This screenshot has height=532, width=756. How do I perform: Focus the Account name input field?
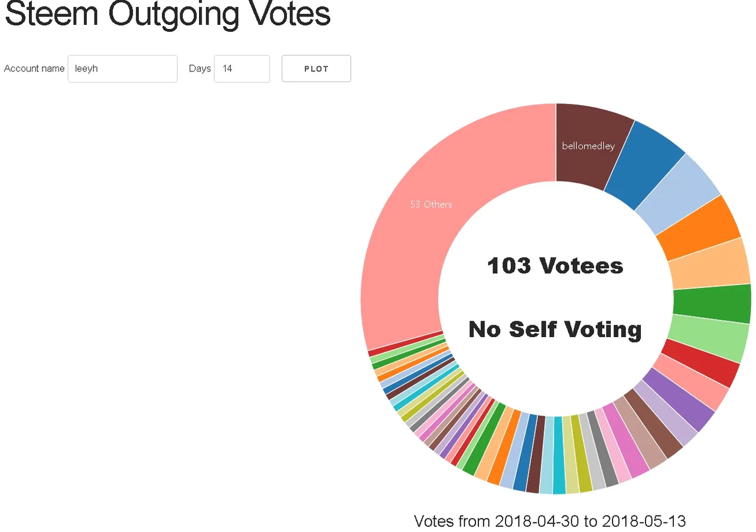pos(122,68)
